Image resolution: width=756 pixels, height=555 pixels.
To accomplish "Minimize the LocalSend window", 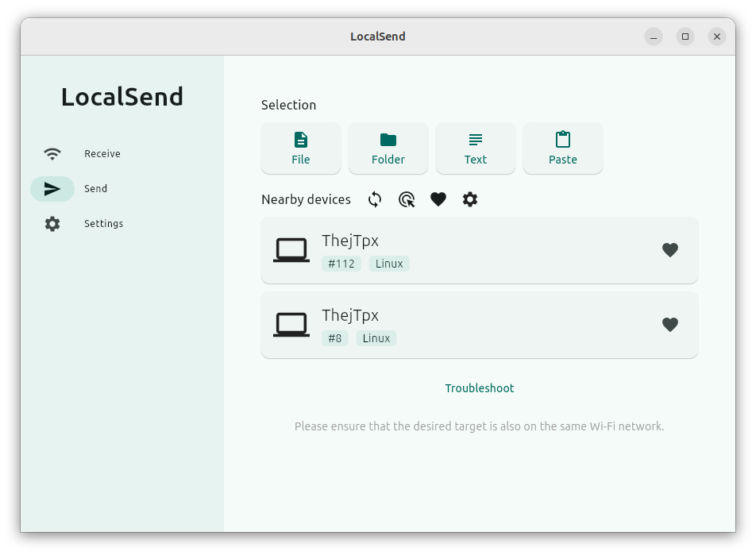I will tap(654, 37).
